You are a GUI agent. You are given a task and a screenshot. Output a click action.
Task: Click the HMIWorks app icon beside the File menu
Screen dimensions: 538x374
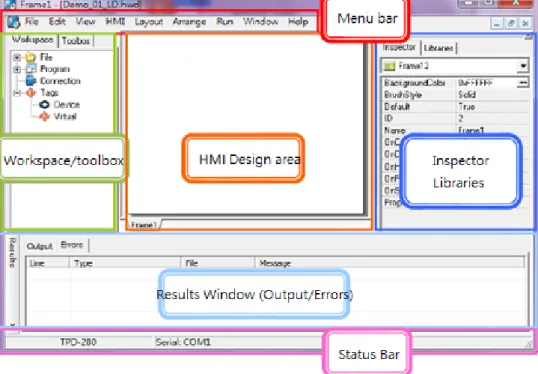(14, 22)
